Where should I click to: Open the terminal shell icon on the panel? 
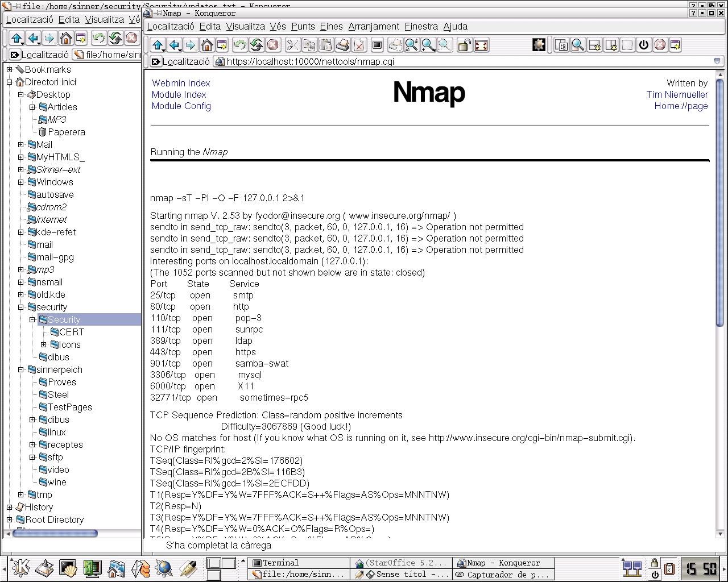tap(68, 568)
